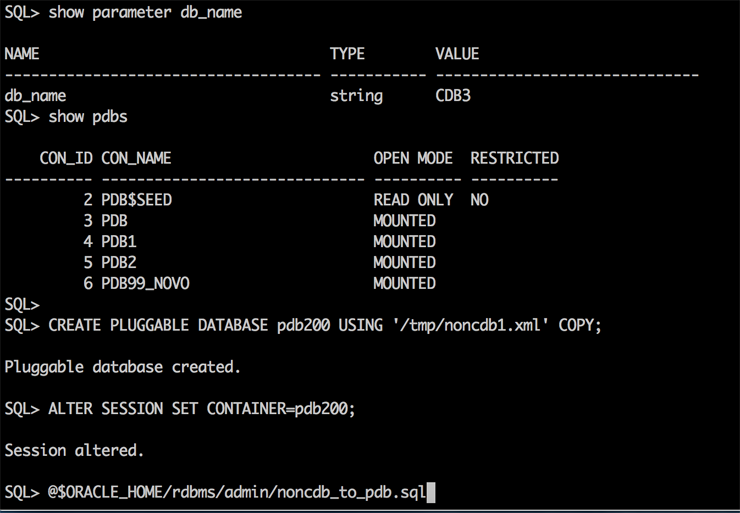The width and height of the screenshot is (740, 513).
Task: Click the TYPE column header
Action: click(x=347, y=54)
